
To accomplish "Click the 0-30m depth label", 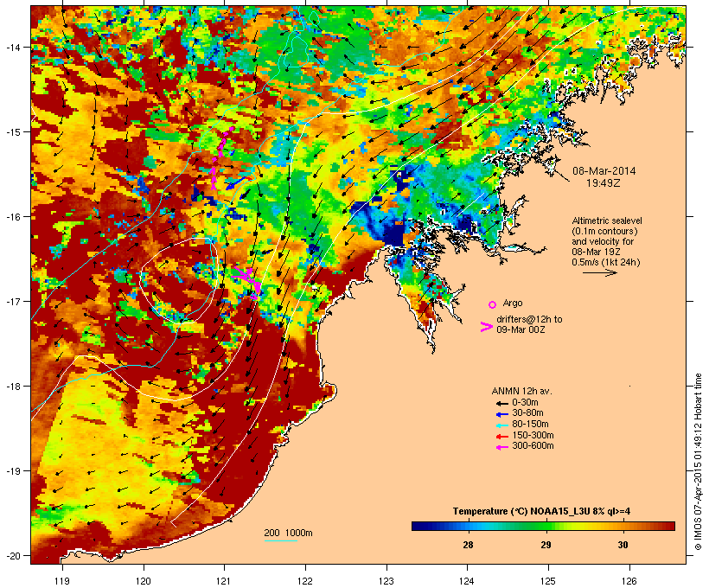I will pos(525,403).
